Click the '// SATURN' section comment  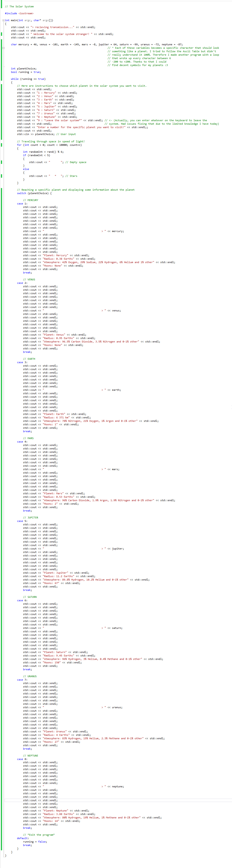coord(30,597)
